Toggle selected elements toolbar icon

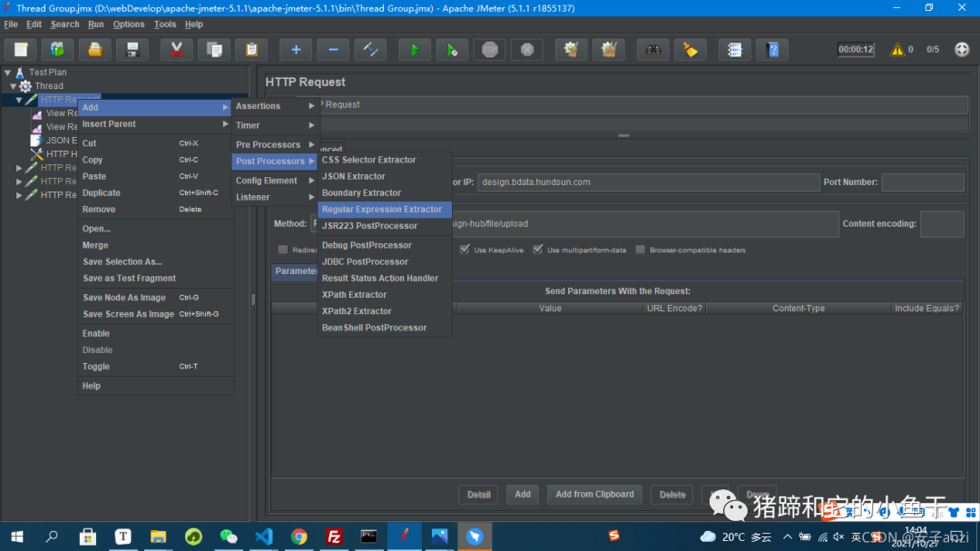(370, 49)
